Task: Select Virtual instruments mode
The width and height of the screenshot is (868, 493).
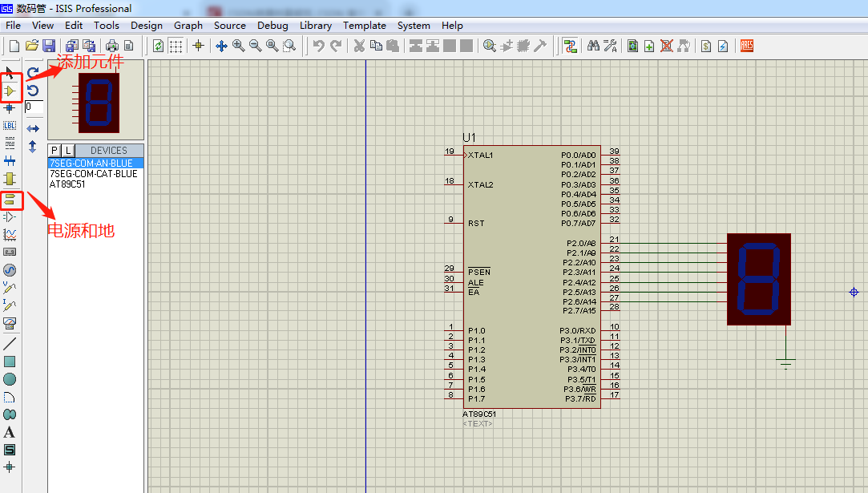Action: coord(10,323)
